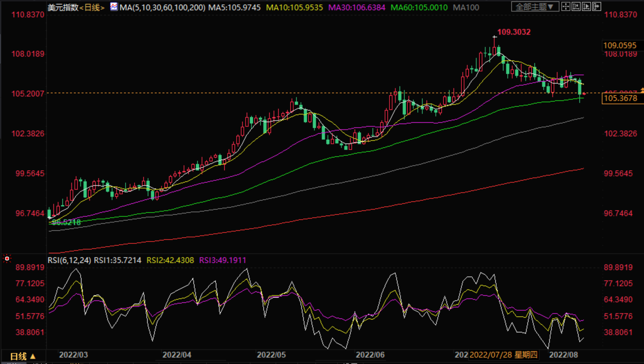Screen dimensions: 644x364
Task: Click the MA(5,10,30,60,100,200) indicator label
Action: (x=162, y=7)
